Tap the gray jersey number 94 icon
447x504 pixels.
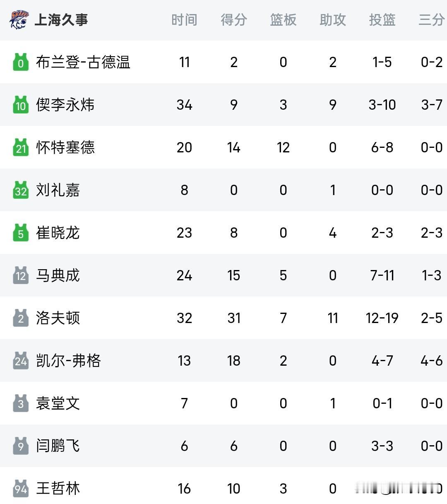(21, 489)
